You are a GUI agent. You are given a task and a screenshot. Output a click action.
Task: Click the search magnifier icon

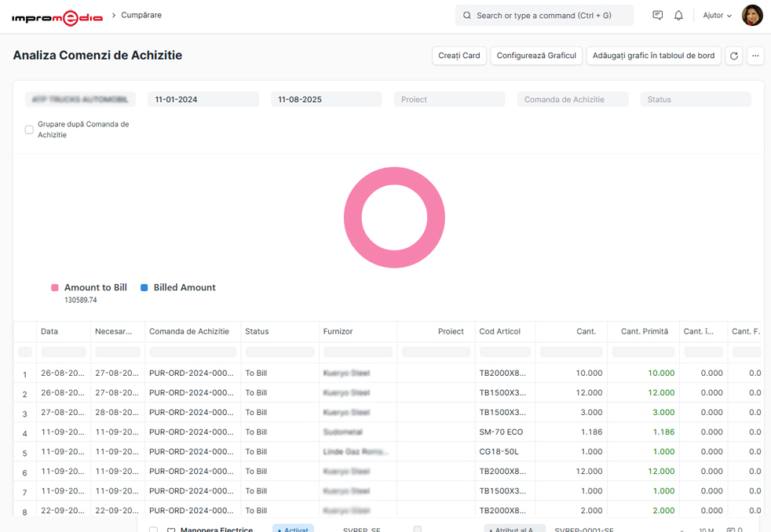coord(467,16)
